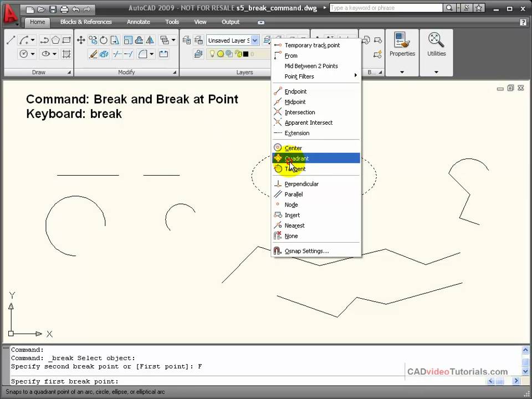Image resolution: width=532 pixels, height=399 pixels.
Task: Toggle layer freeze sun icon
Action: (220, 54)
